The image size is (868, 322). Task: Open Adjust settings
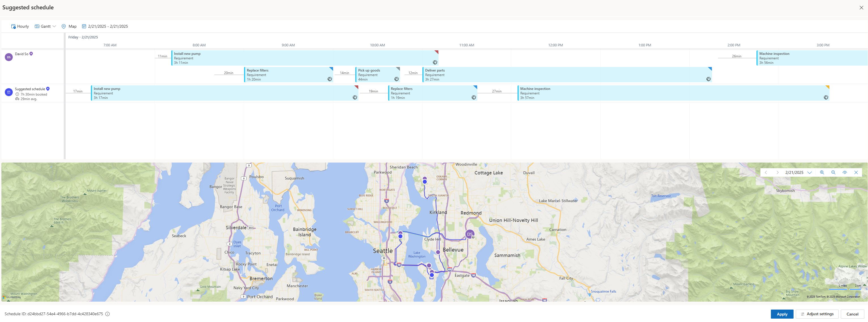pyautogui.click(x=817, y=314)
